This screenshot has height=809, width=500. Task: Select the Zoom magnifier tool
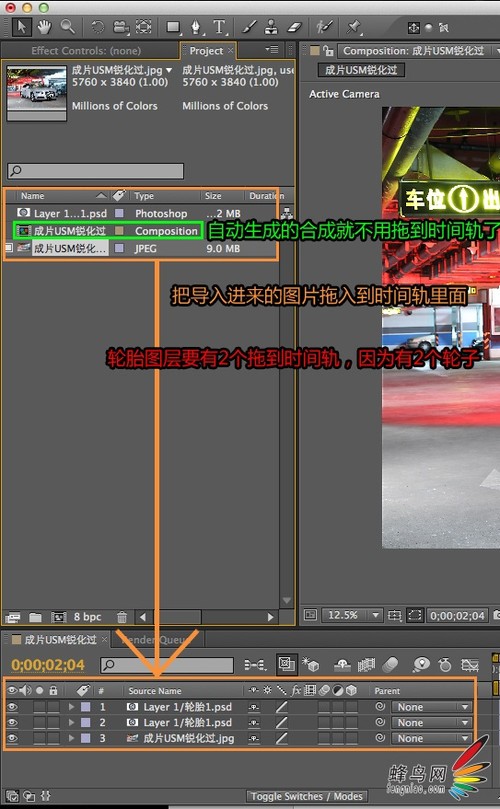[67, 26]
